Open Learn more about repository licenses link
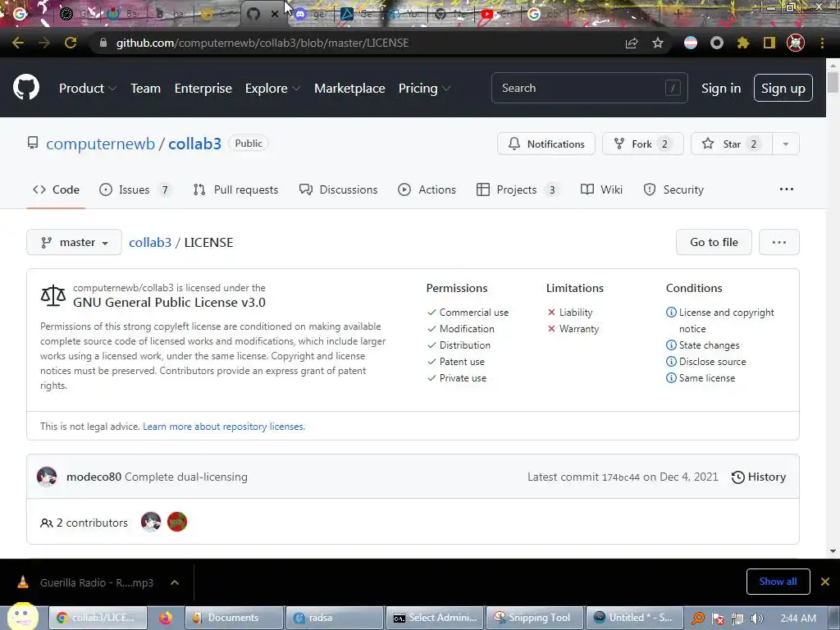The image size is (840, 630). click(224, 427)
